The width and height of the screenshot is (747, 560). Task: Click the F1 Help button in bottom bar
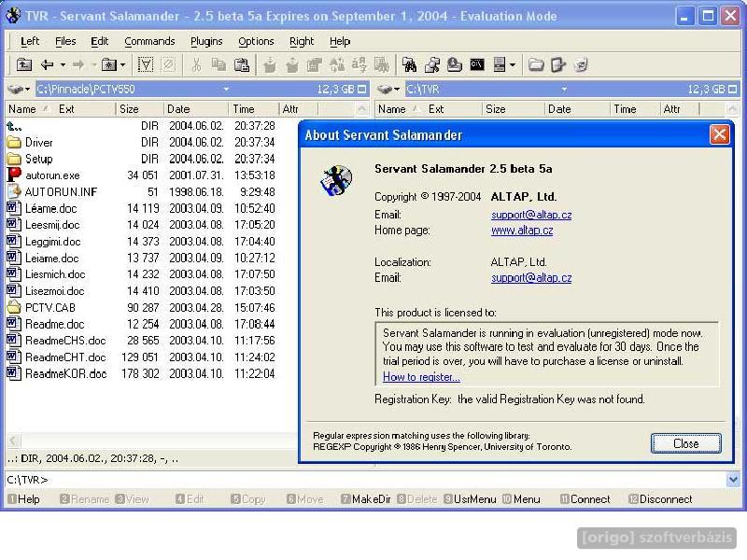pyautogui.click(x=24, y=499)
